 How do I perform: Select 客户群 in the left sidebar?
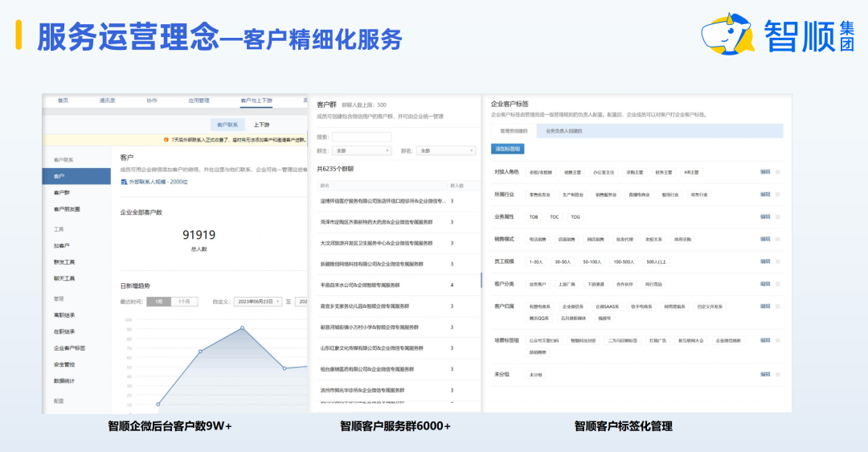[61, 193]
